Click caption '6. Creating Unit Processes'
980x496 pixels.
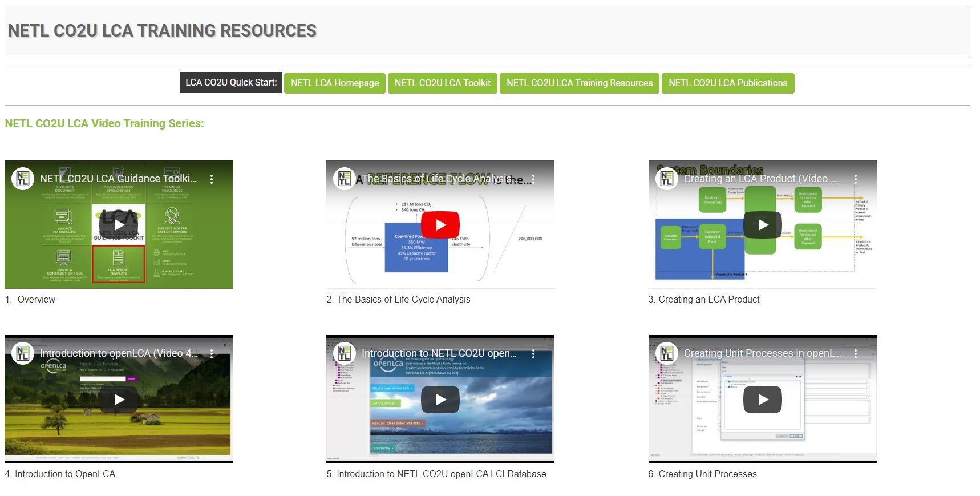point(702,474)
